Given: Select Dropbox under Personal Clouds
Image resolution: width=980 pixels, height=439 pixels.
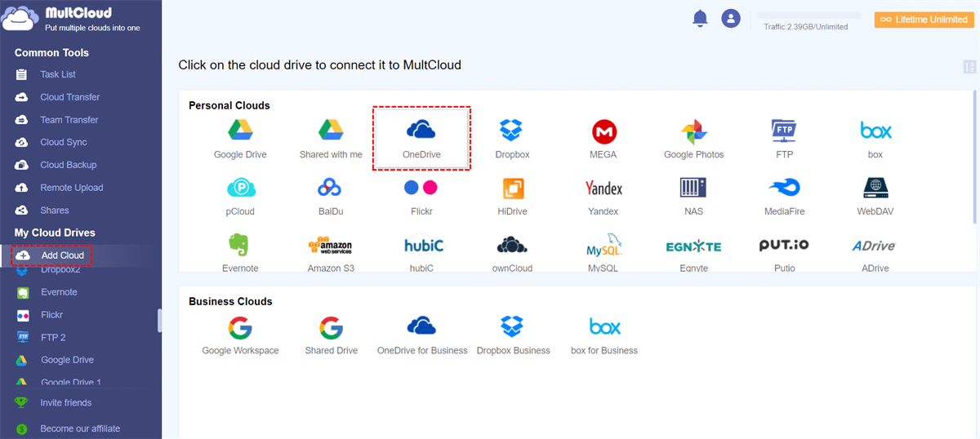Looking at the screenshot, I should 512,131.
